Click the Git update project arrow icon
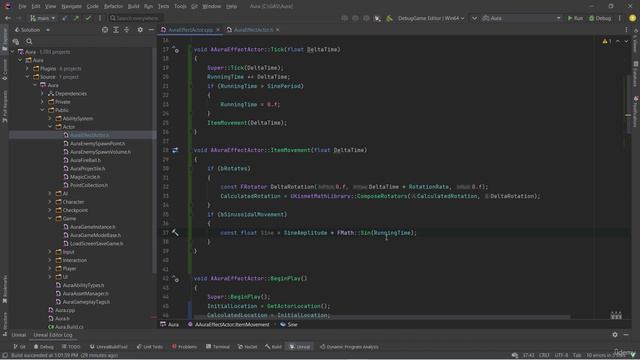This screenshot has width=640, height=360. [65, 18]
